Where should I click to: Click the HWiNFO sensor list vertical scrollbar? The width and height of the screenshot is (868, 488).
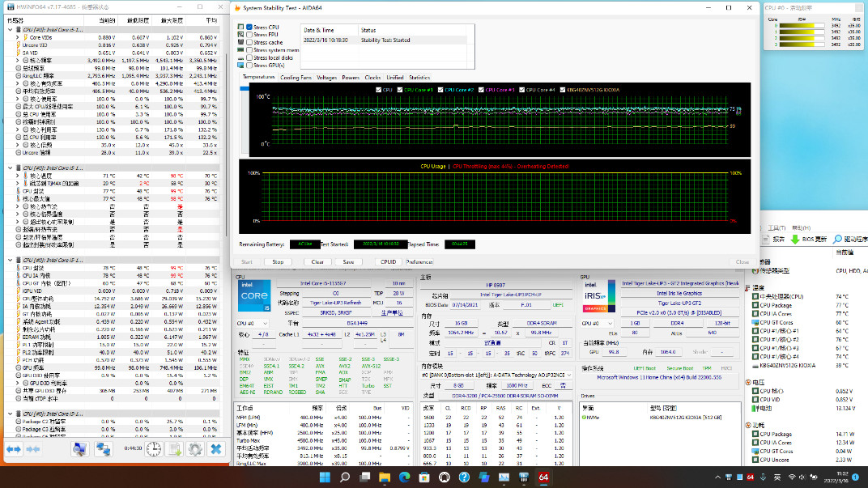pyautogui.click(x=226, y=144)
